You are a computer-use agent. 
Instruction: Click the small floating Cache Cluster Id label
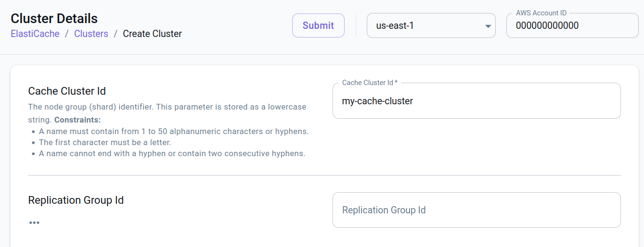370,83
